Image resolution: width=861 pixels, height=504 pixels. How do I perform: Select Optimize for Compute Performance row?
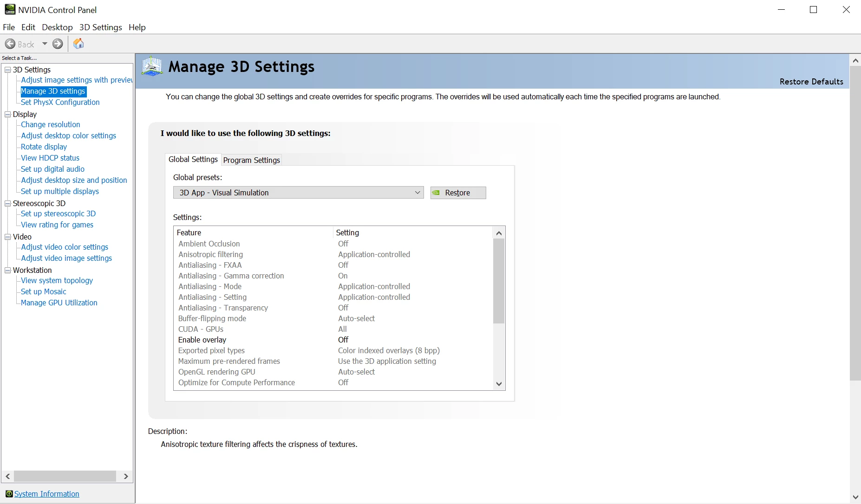click(x=333, y=382)
